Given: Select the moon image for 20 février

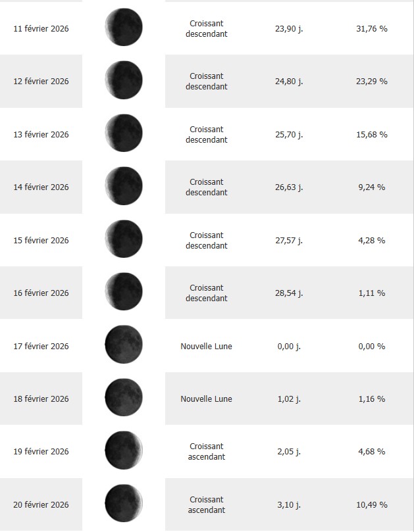Looking at the screenshot, I should (x=124, y=504).
